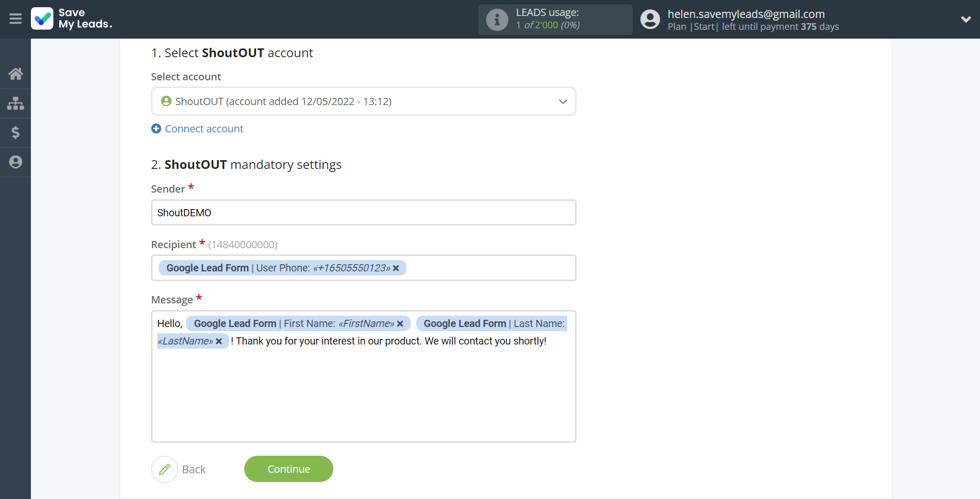Click the Back pencil icon

point(164,469)
